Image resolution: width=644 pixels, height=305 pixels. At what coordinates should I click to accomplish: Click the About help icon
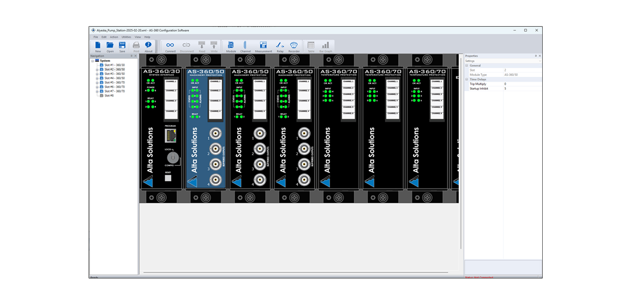point(148,46)
